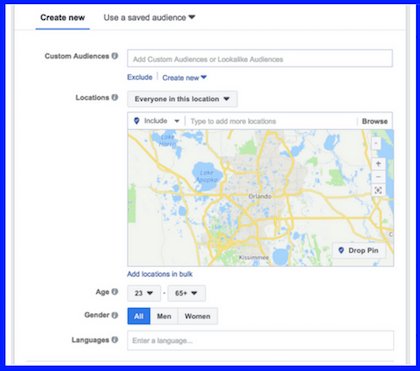
Task: Zoom in on the map
Action: tap(378, 164)
